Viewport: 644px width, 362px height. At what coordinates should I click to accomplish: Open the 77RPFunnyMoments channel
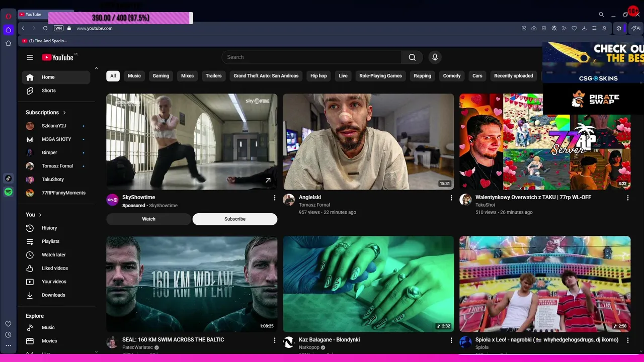tap(56, 193)
